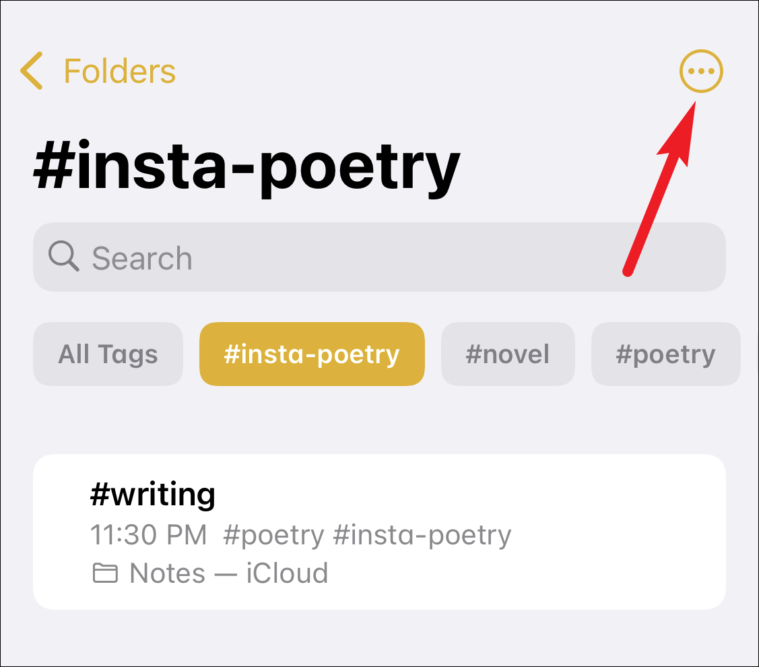759x667 pixels.
Task: Tap the back chevron icon
Action: (x=32, y=72)
